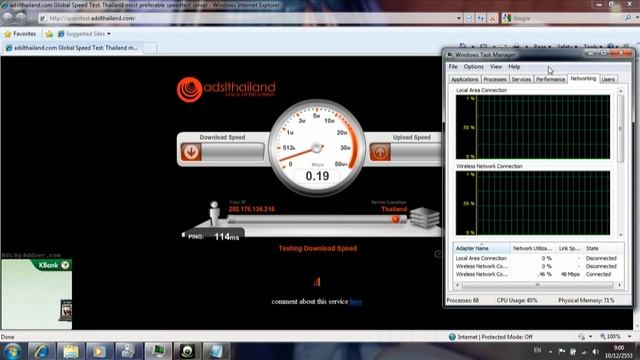Click the Internet Explorer back button
The width and height of the screenshot is (640, 360).
7,18
